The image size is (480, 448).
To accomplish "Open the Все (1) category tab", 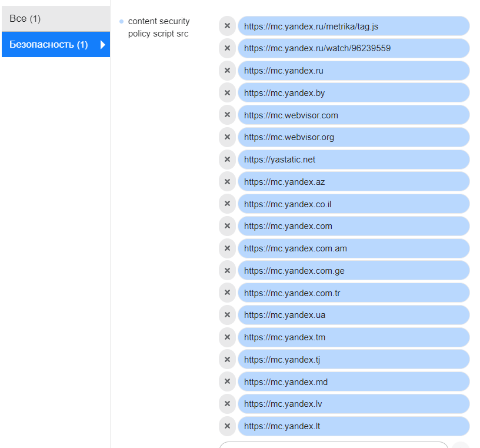I will [x=56, y=19].
